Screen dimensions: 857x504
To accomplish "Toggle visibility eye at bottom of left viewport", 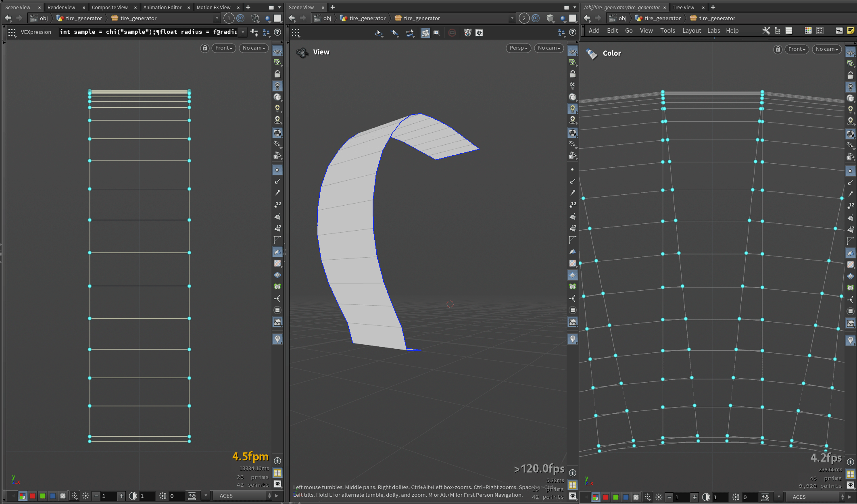I will click(x=277, y=484).
